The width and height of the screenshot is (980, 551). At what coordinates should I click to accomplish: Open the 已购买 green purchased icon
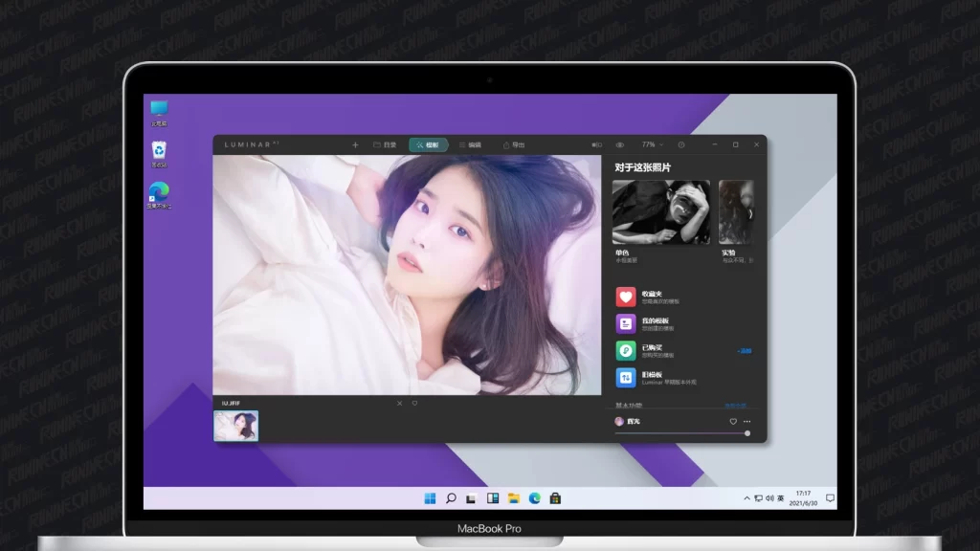(x=625, y=350)
